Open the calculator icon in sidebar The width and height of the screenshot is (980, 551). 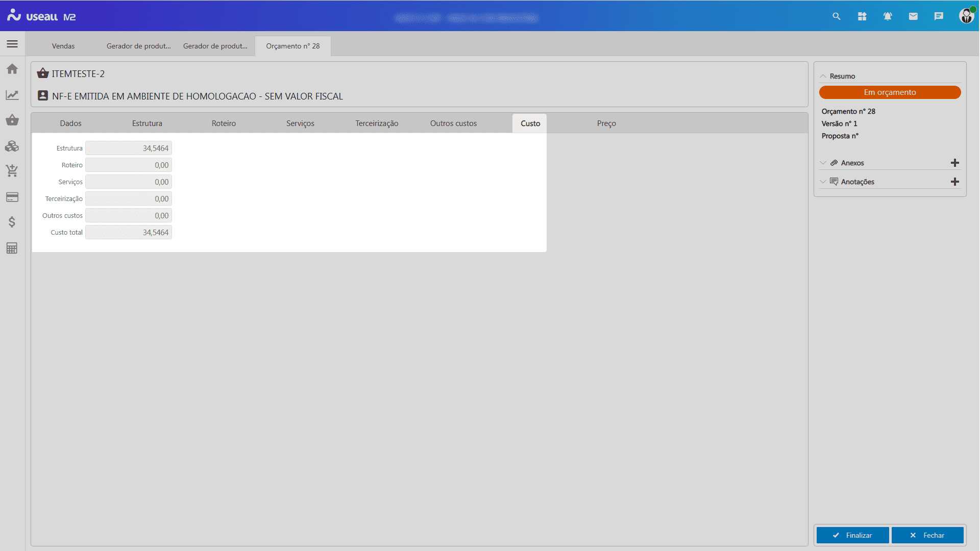click(12, 248)
